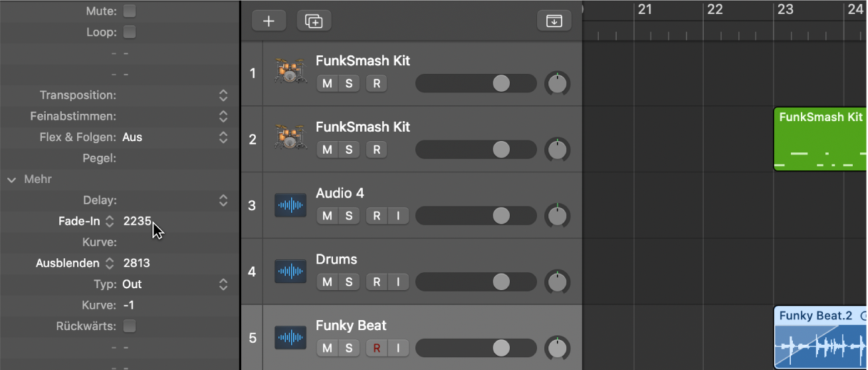
Task: Collapse the Mehr section
Action: pos(12,179)
